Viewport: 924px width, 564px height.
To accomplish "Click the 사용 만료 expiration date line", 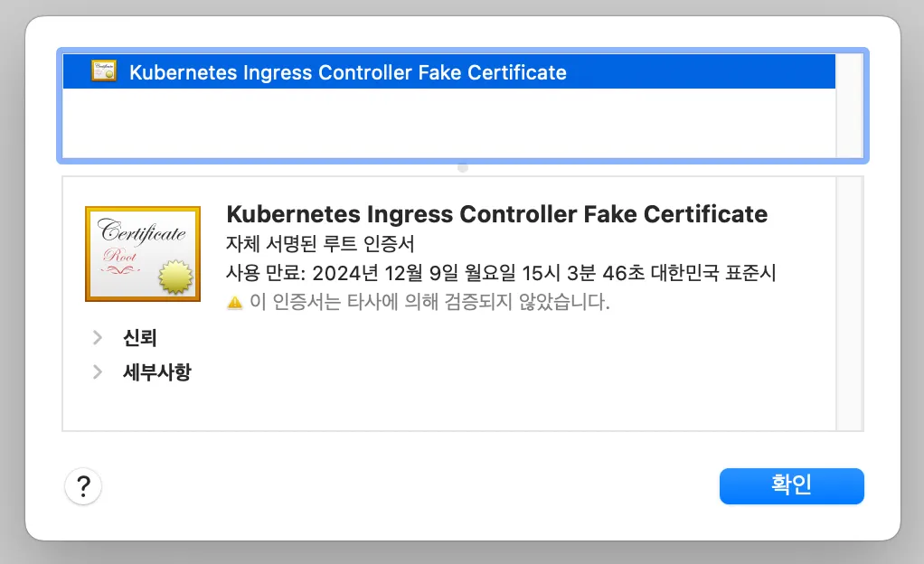I will [x=500, y=273].
